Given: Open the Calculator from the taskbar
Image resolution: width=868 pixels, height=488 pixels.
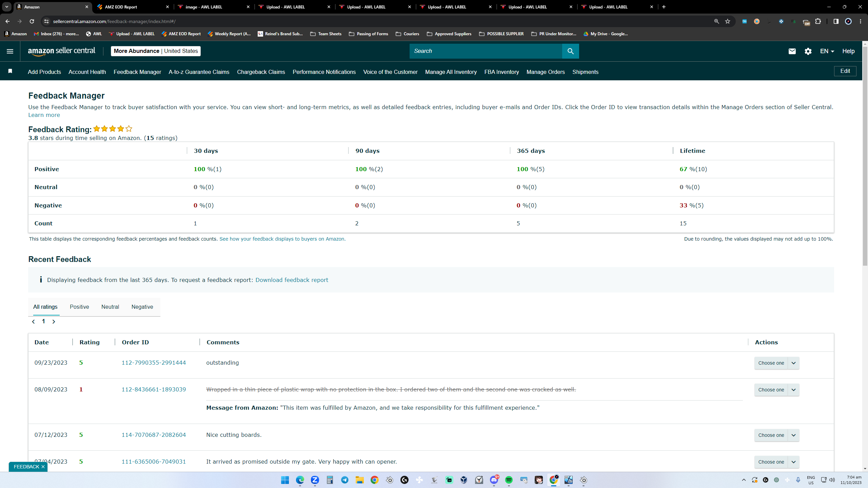Looking at the screenshot, I should pos(330,480).
